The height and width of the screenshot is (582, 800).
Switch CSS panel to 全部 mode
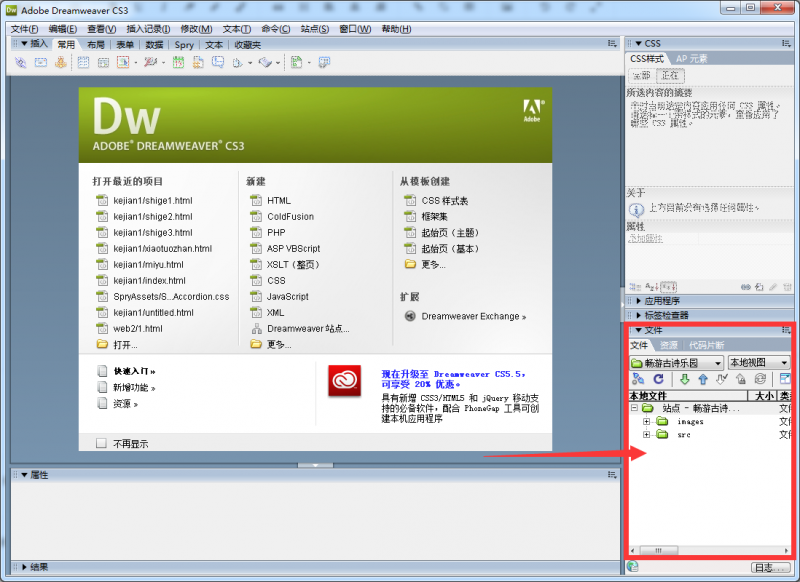[641, 76]
